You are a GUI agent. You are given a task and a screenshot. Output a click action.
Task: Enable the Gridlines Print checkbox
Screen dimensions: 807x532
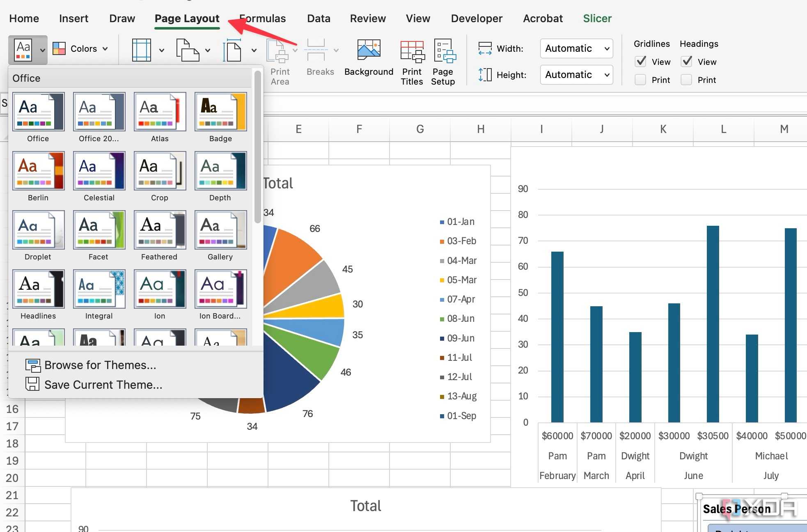(641, 80)
